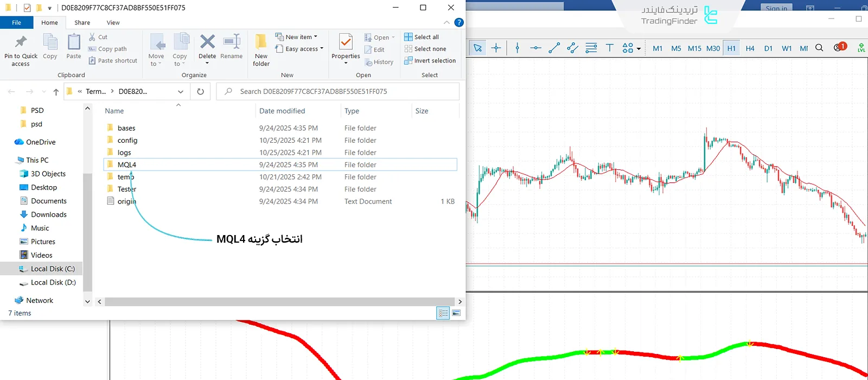Switch chart to M5 timeframe
The image size is (868, 380).
(x=676, y=48)
